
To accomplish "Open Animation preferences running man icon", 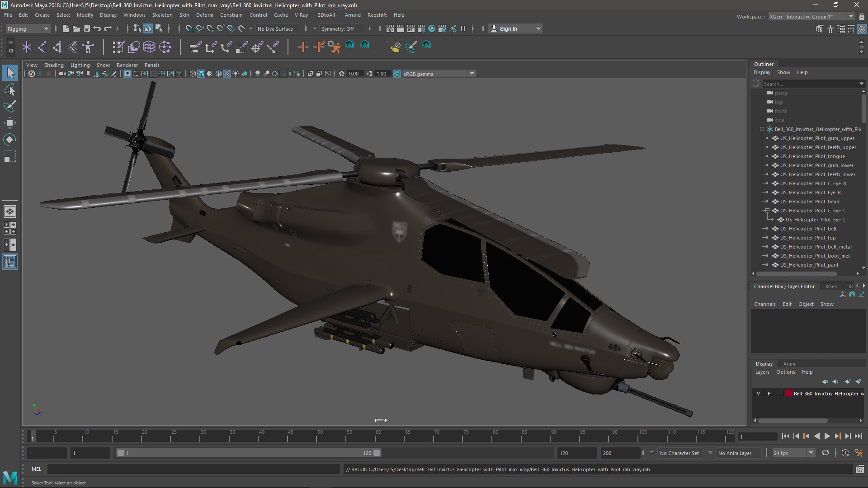I will tap(859, 453).
